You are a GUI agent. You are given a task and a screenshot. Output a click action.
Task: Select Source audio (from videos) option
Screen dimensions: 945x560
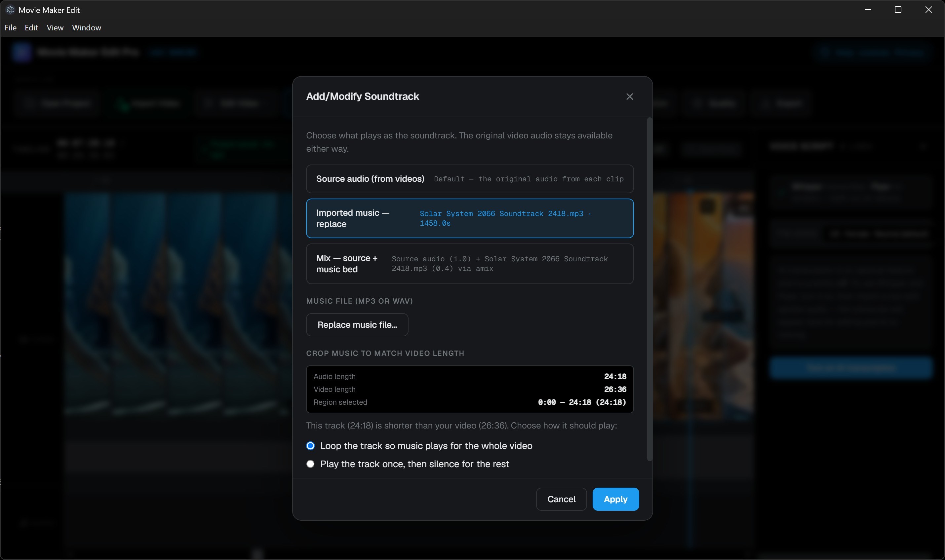[x=470, y=179]
